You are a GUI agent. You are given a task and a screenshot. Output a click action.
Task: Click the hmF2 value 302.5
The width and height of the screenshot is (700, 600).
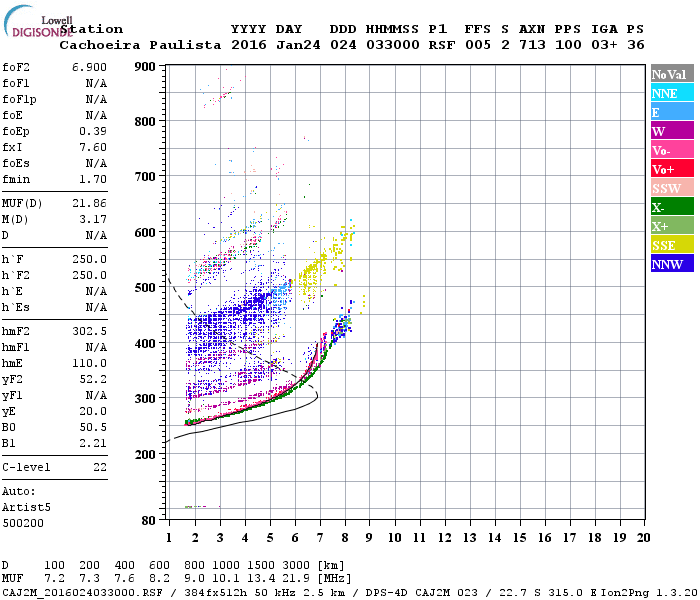click(89, 331)
